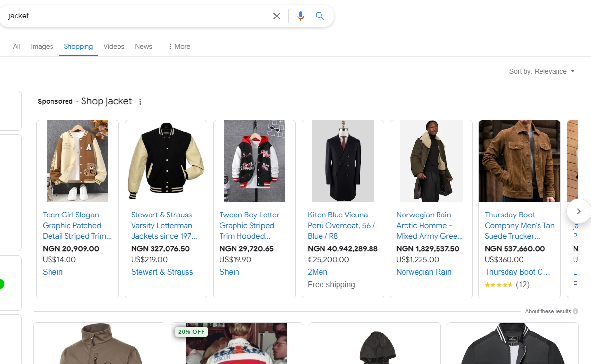Click the olive zip jacket thumbnail in lower results
Image resolution: width=591 pixels, height=364 pixels.
[99, 344]
